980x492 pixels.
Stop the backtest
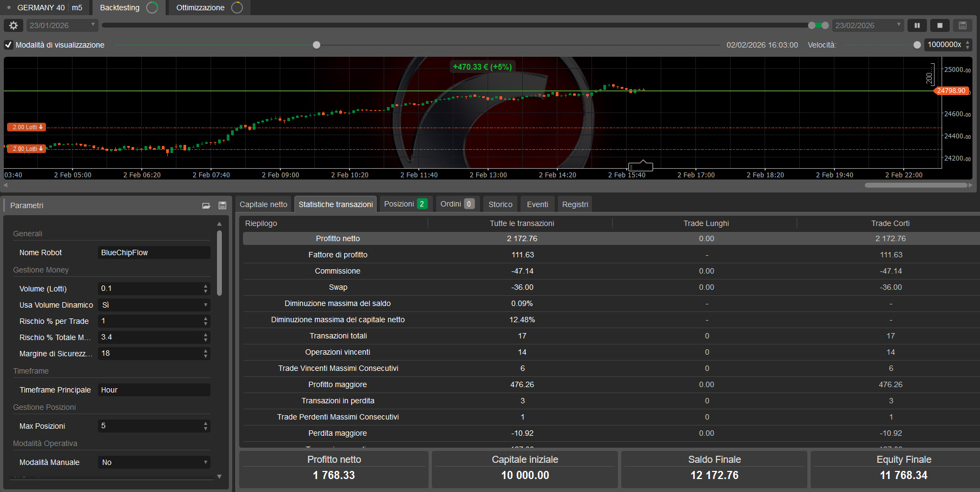940,25
